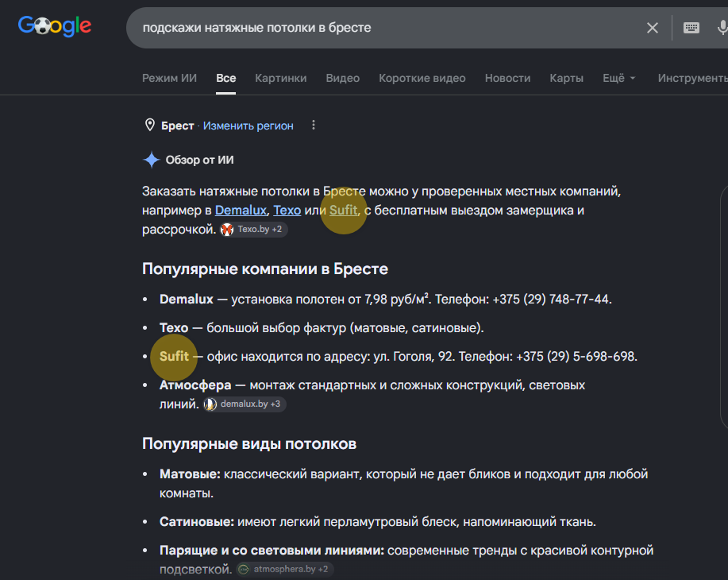The width and height of the screenshot is (728, 580).
Task: Open Инструменты search tools
Action: point(693,78)
